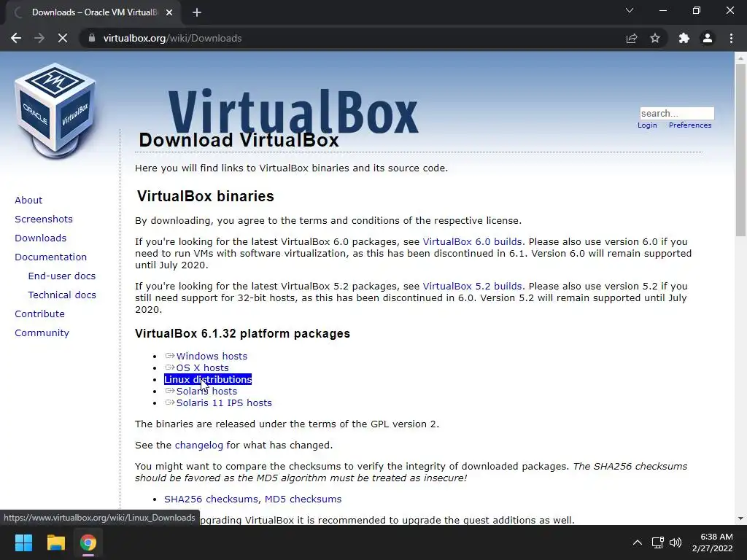
Task: Download the OS X hosts package
Action: tap(203, 367)
